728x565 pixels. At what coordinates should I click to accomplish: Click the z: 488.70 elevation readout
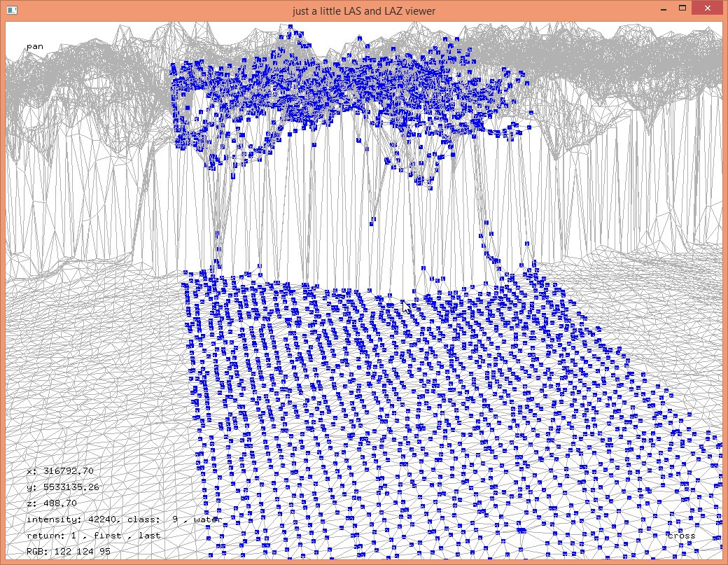pyautogui.click(x=52, y=503)
